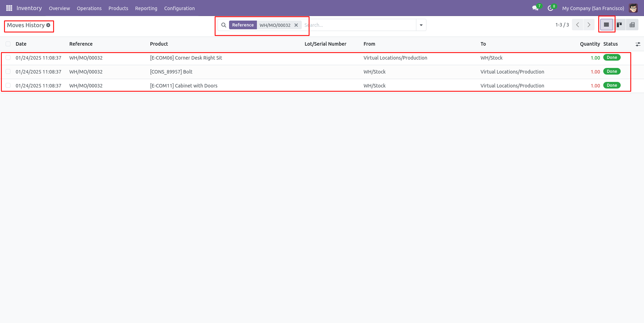Sort by the Quantity column header
This screenshot has height=323, width=644.
pos(590,44)
